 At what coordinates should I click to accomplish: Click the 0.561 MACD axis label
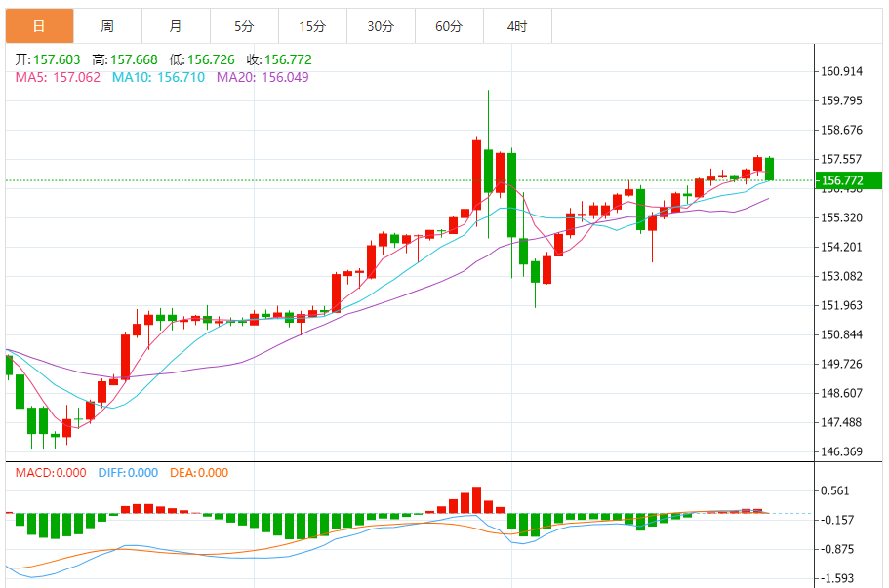click(835, 490)
